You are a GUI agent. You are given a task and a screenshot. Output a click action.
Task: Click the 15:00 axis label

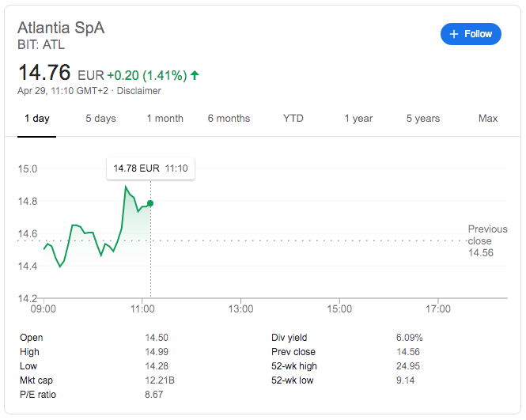339,309
